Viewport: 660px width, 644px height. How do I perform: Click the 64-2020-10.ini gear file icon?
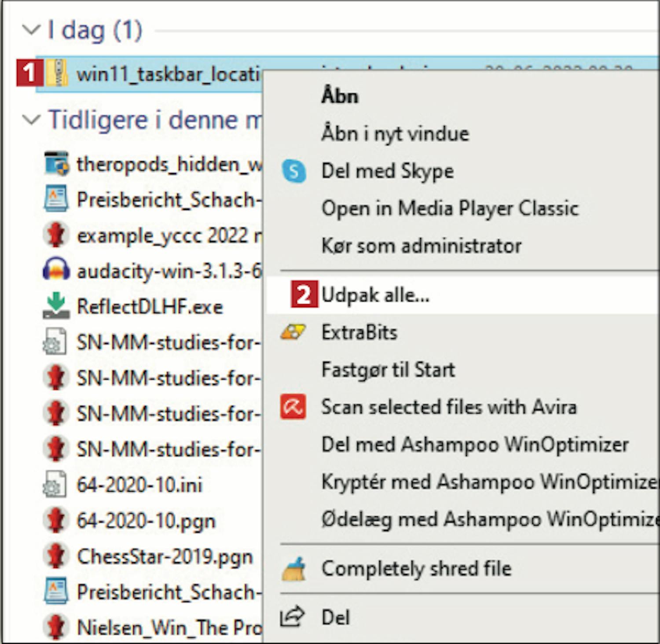point(55,484)
